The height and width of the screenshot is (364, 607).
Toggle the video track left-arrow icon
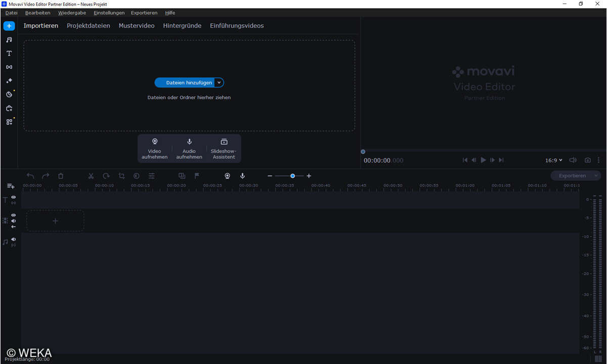[14, 226]
